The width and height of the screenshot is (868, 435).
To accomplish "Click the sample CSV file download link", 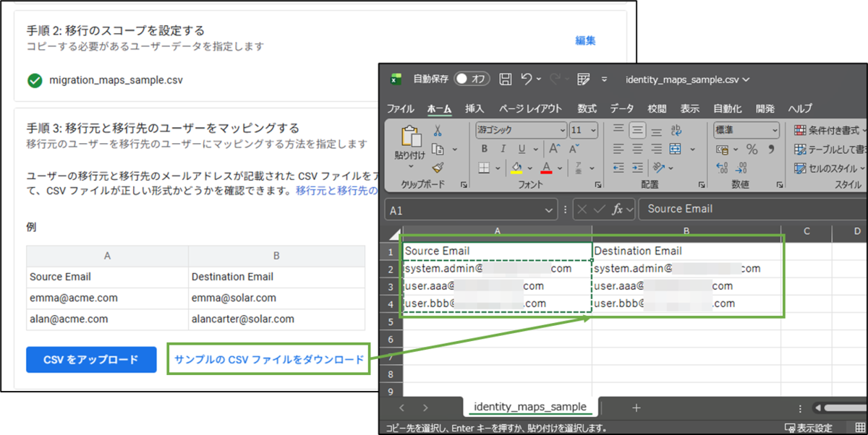I will [x=269, y=359].
